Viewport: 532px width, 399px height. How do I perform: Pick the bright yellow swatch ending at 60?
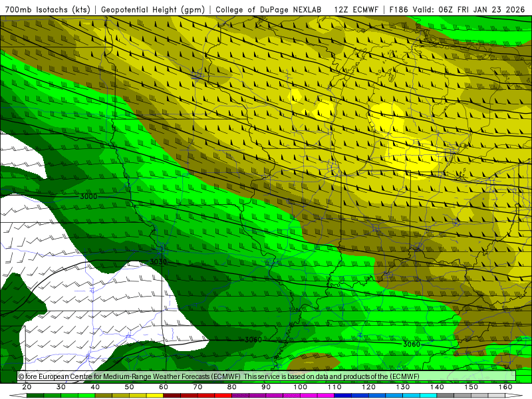[155, 396]
